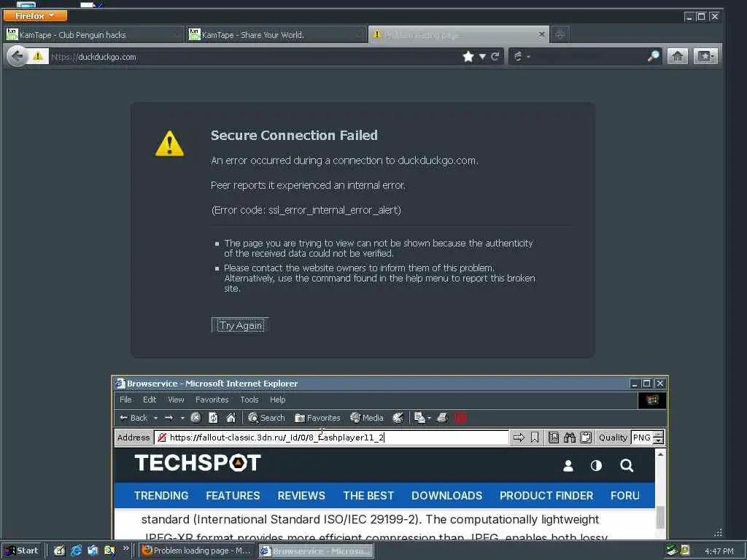This screenshot has width=747, height=560.
Task: Click the binoculars find icon in Browservice bar
Action: pos(570,437)
